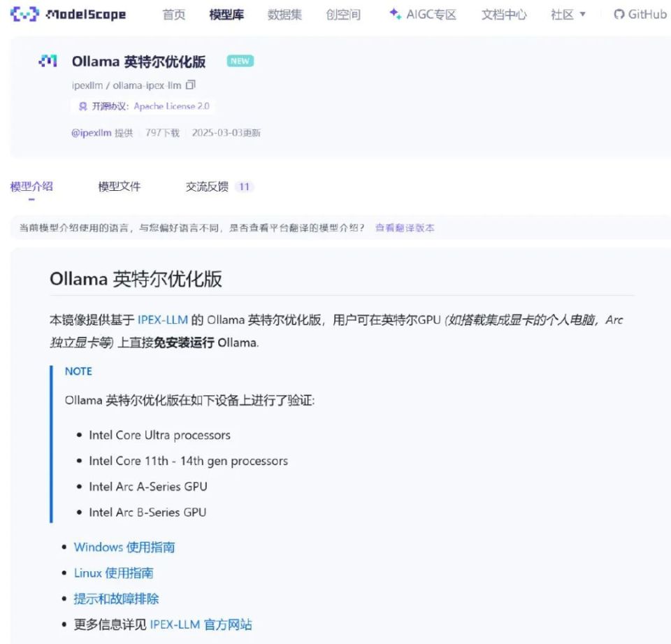Viewport: 671px width, 644px height.
Task: Click the model avatar icon
Action: (x=48, y=62)
